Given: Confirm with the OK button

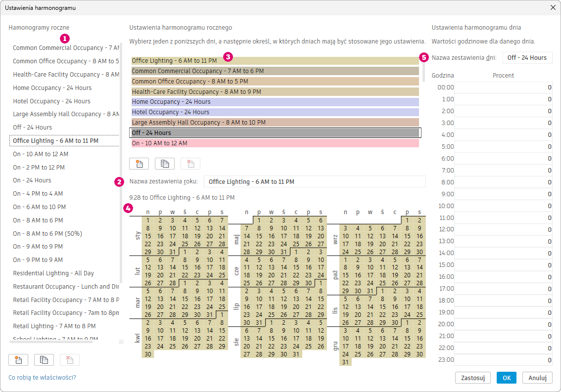Looking at the screenshot, I should (x=506, y=378).
